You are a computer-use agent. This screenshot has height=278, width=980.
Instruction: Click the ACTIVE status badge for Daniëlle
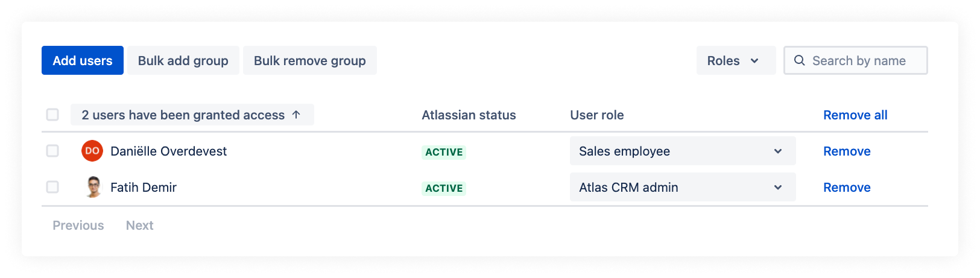(x=444, y=152)
